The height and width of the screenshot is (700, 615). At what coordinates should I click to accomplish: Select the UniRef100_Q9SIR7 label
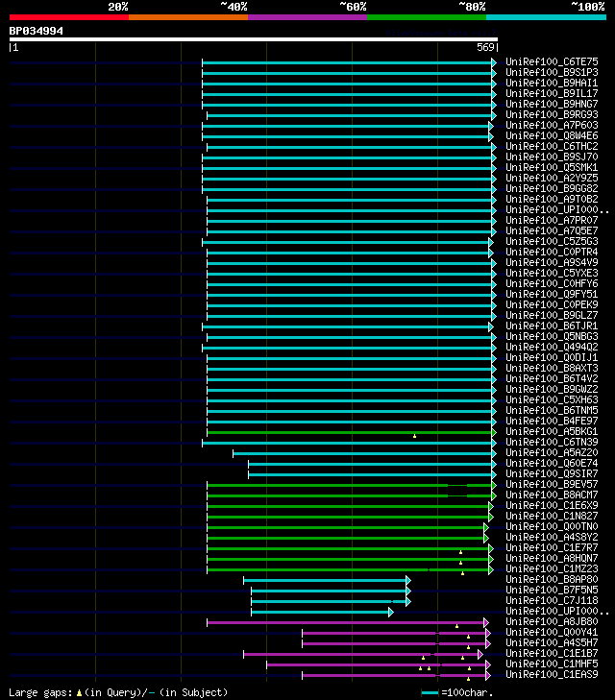click(x=552, y=473)
